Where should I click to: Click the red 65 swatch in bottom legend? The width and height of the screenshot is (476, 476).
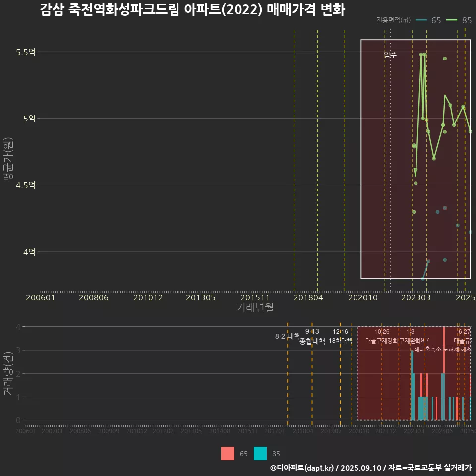point(228,453)
